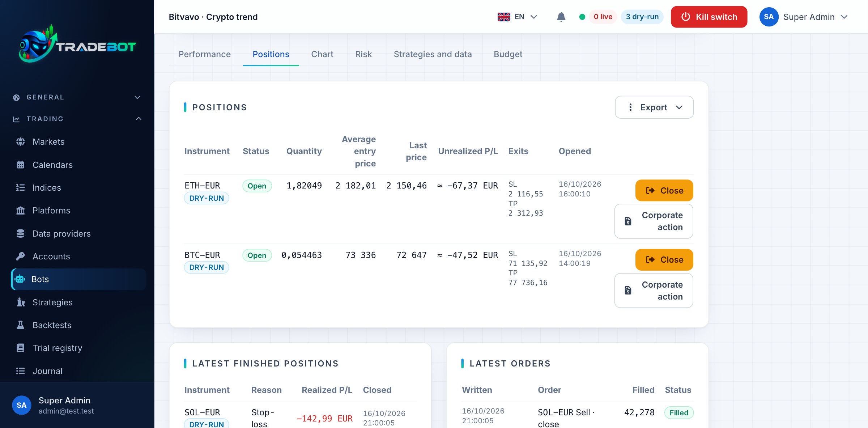This screenshot has width=868, height=428.
Task: Click the Markets globe icon
Action: point(21,142)
